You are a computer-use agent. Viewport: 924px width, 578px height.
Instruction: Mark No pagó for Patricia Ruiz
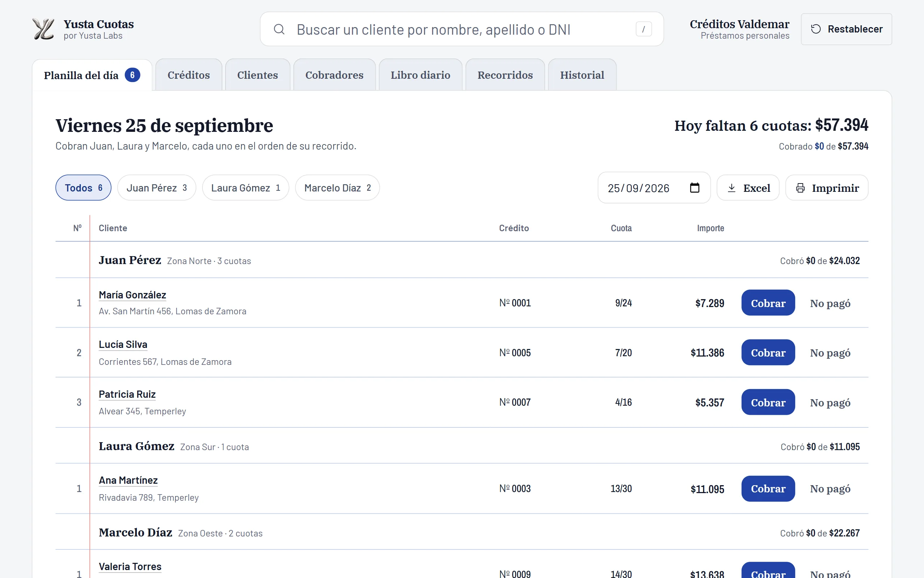(x=830, y=402)
